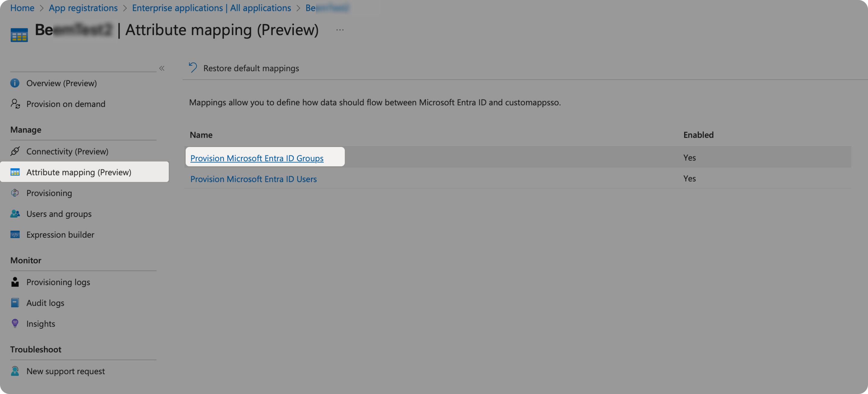Click the Provisioning sync icon

pos(15,193)
